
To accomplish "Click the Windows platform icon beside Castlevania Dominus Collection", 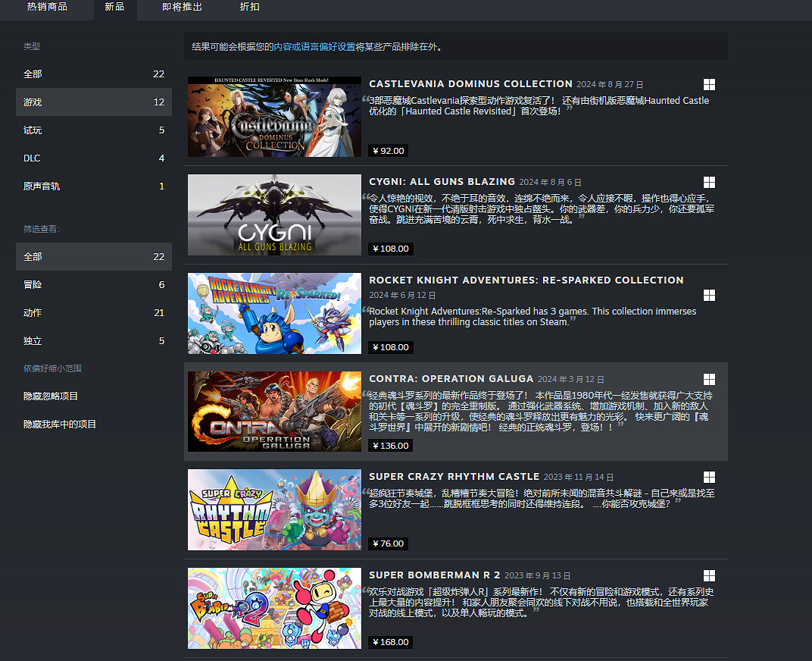I will tap(709, 84).
